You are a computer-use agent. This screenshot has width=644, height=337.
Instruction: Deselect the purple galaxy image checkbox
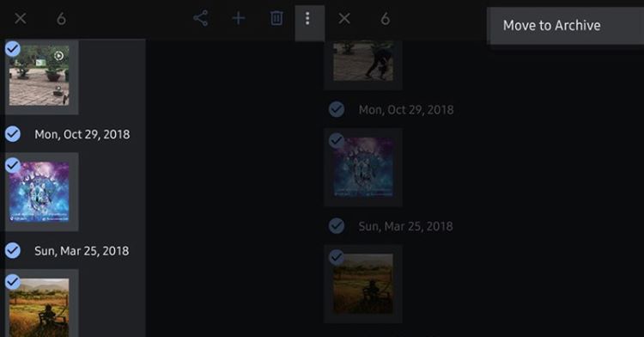click(x=13, y=165)
